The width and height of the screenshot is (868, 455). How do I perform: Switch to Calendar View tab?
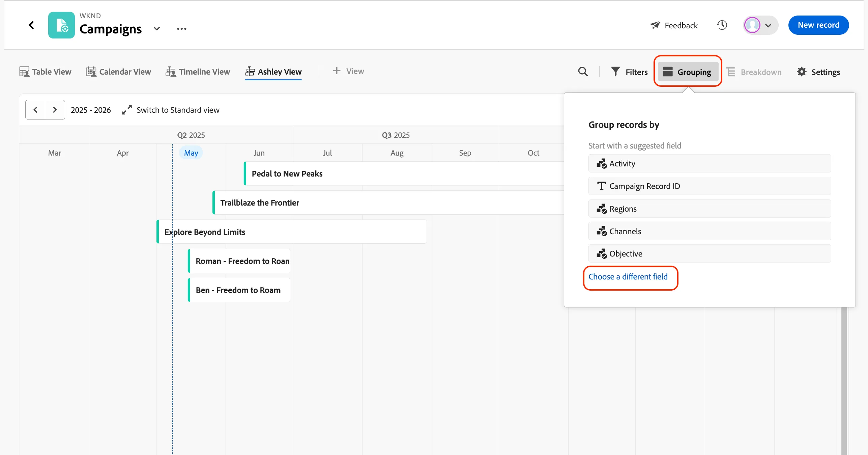[x=118, y=72]
